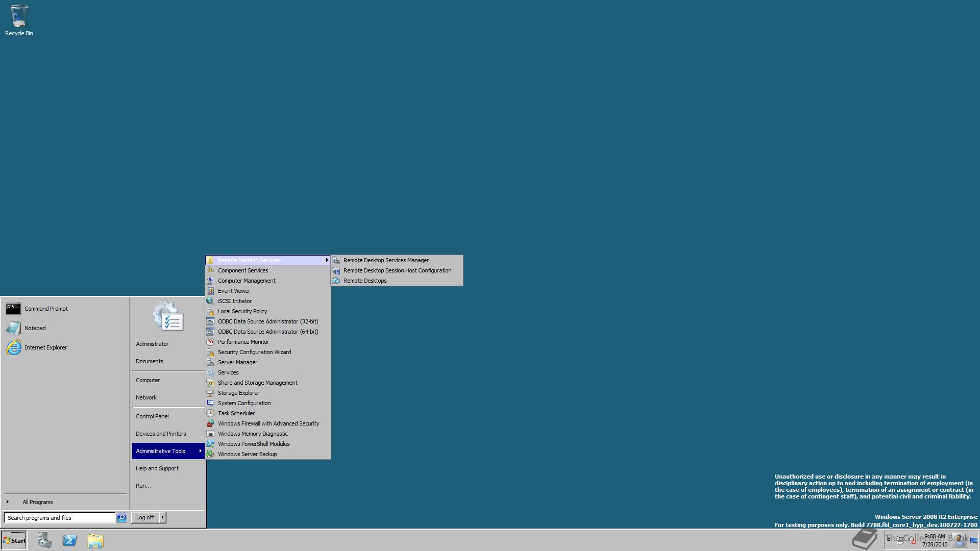The height and width of the screenshot is (551, 980).
Task: Click the Task Scheduler clock icon
Action: pos(210,413)
